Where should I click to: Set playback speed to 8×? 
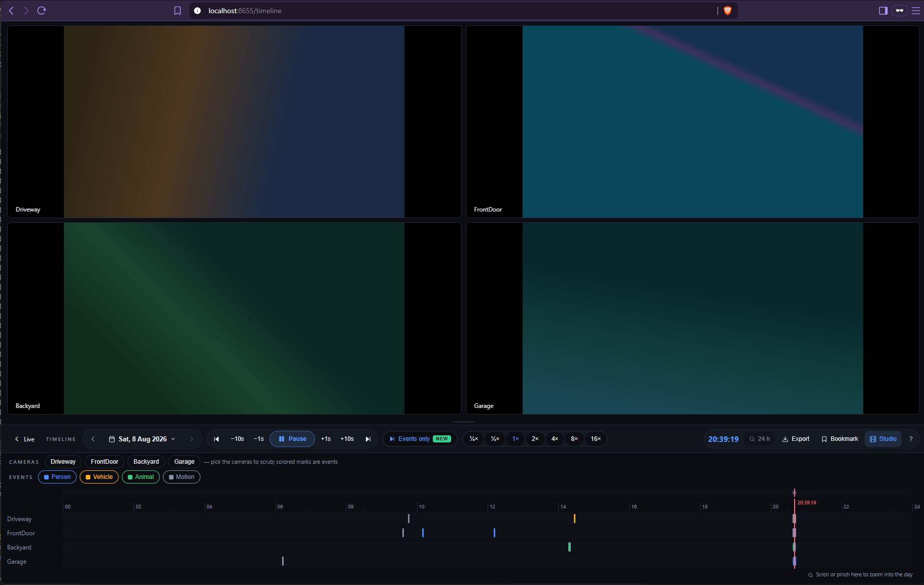click(574, 439)
